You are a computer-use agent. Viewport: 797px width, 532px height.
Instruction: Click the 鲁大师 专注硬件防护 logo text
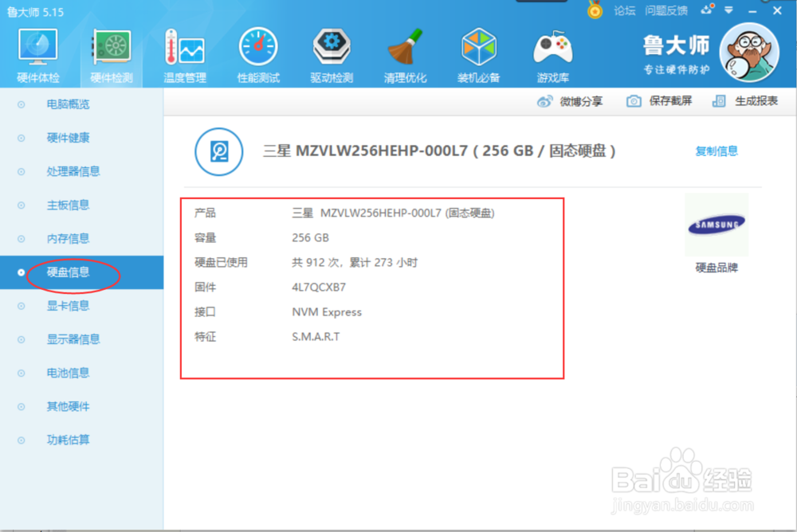tap(676, 55)
